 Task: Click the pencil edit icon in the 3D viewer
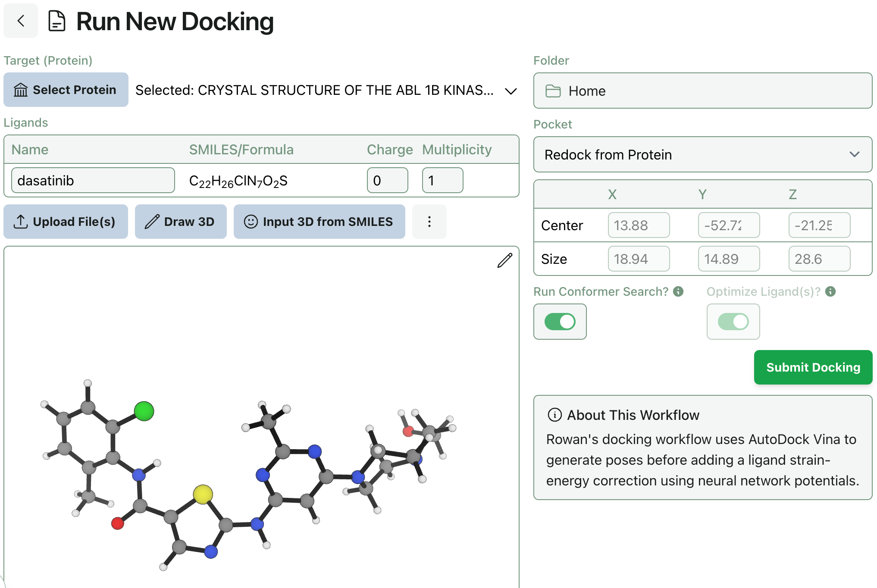[504, 261]
